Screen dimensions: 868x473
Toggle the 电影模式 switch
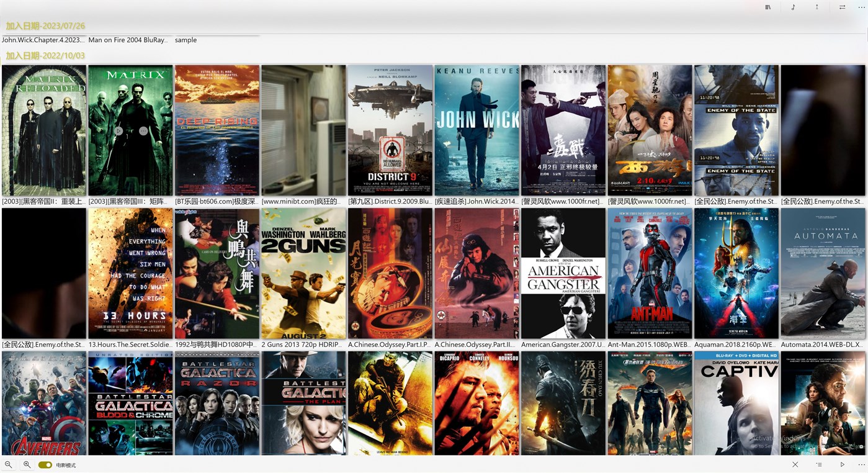coord(45,465)
